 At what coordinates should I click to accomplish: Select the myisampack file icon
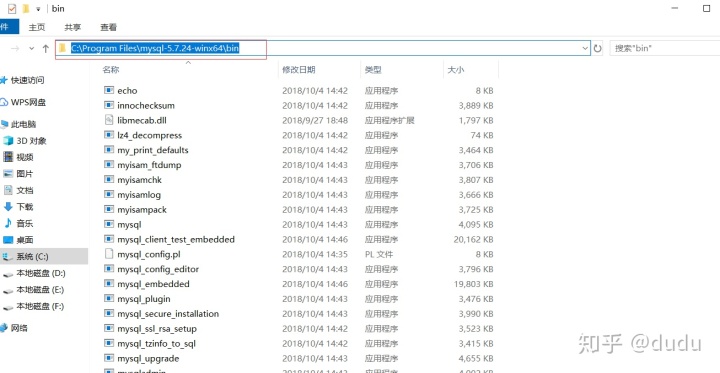[109, 209]
